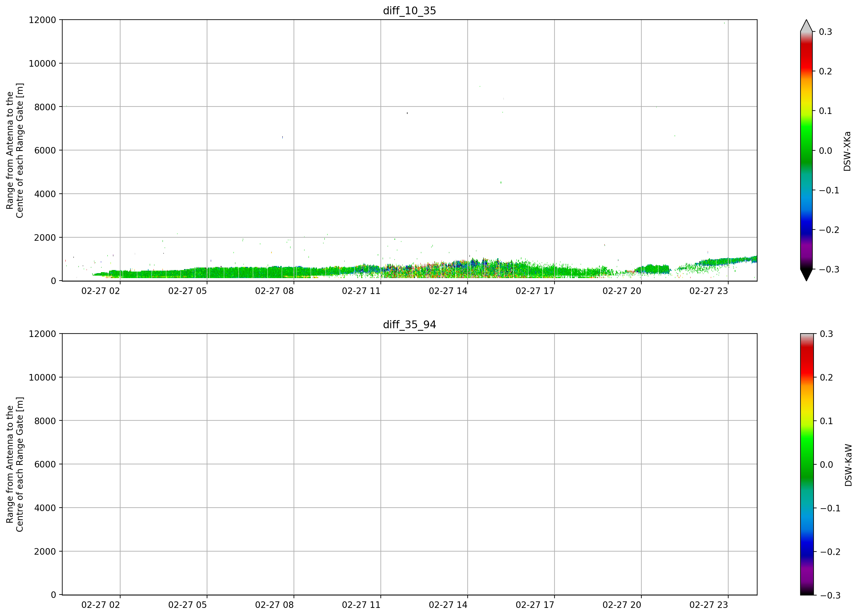
Task: Click the '02-27 20' x-tick in diff_10_35 plot
Action: point(622,291)
